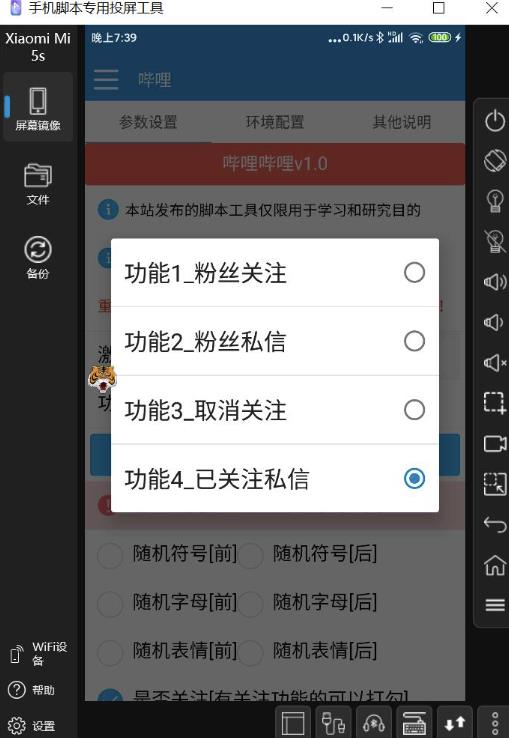Open the 备份 backup section
The width and height of the screenshot is (509, 738).
pyautogui.click(x=38, y=257)
